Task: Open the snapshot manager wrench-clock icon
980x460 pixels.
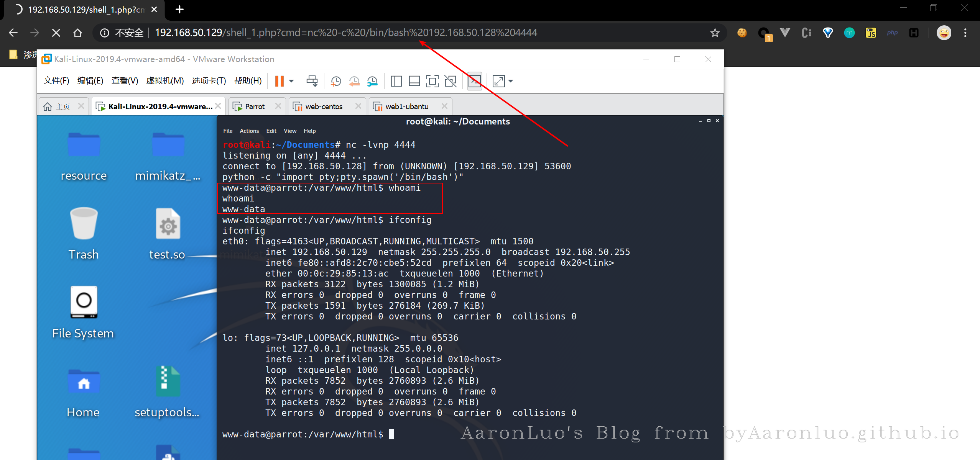Action: point(372,81)
